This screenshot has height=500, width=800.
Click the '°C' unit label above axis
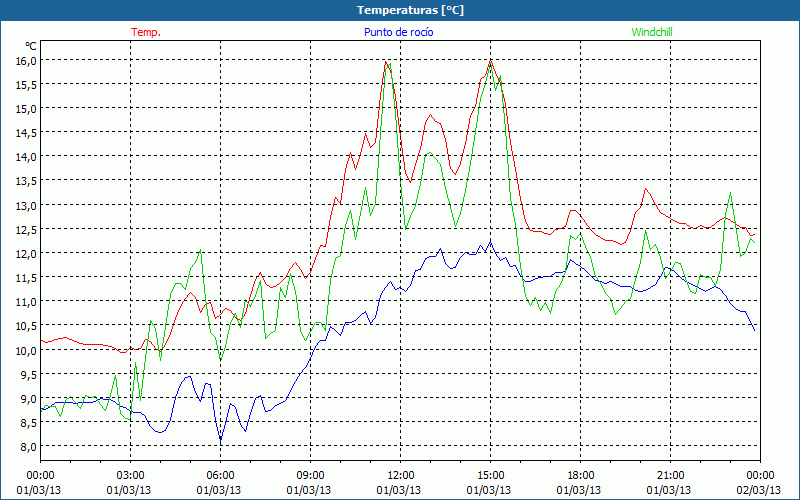pyautogui.click(x=30, y=46)
